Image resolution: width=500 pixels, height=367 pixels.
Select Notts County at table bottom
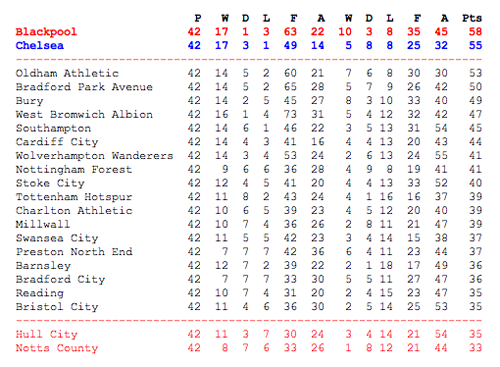tap(57, 348)
